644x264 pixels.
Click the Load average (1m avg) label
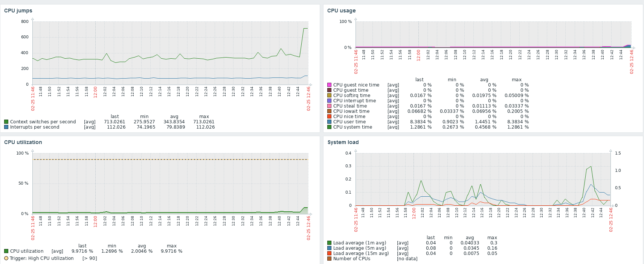360,243
